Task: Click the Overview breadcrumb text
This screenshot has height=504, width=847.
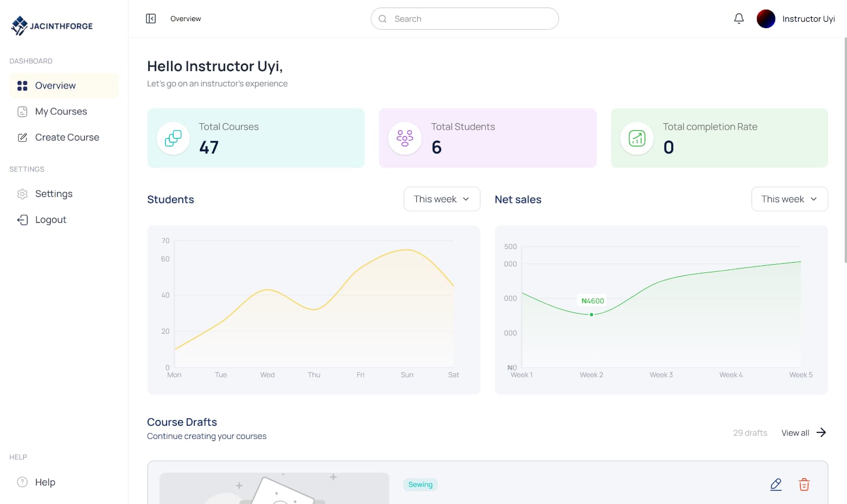Action: [186, 19]
